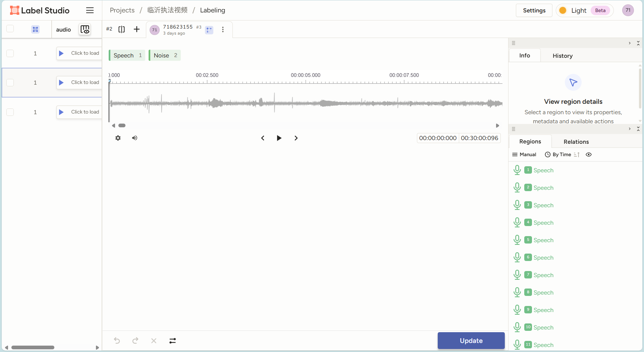644x352 pixels.
Task: Click the Settings button
Action: pos(534,10)
